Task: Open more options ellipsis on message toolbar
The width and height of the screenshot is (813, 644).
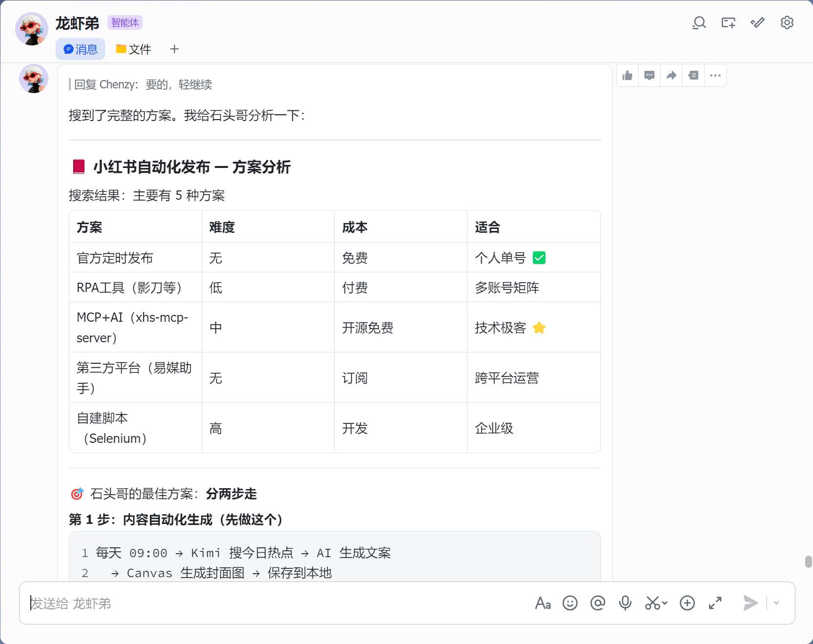Action: pos(715,76)
